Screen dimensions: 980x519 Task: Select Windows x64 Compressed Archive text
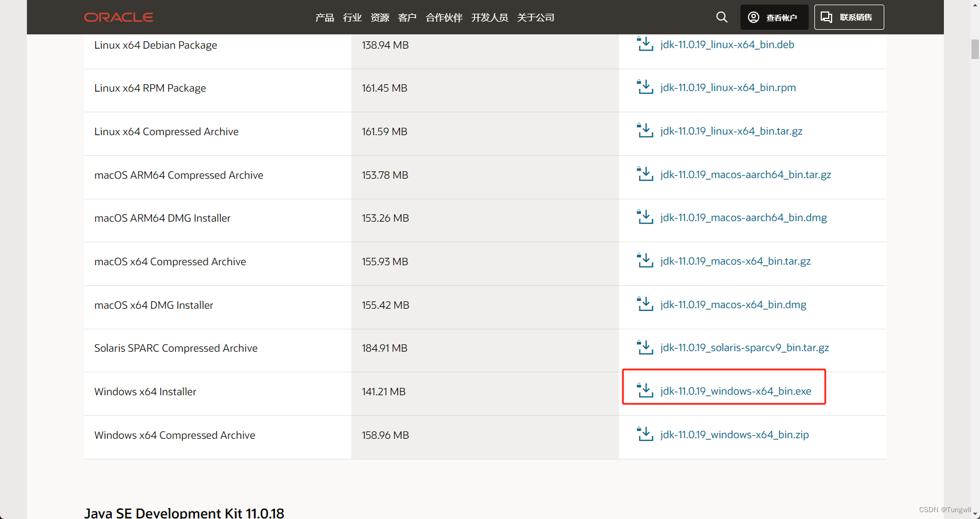pyautogui.click(x=175, y=435)
